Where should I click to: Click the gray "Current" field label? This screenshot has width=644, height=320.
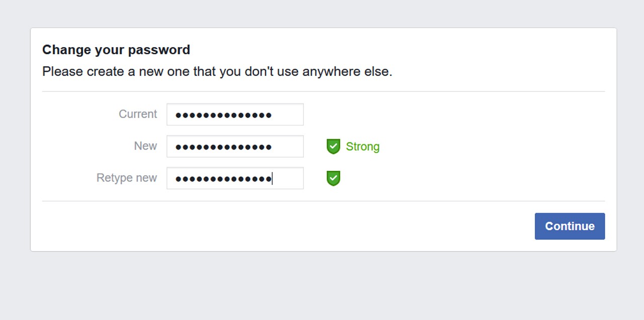tap(138, 114)
